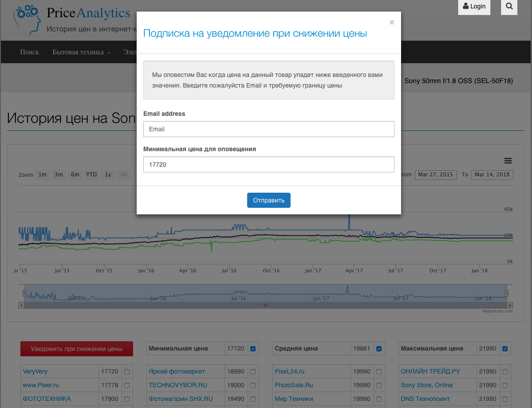532x408 pixels.
Task: Grab the right navigator handle of chart
Action: [506, 293]
